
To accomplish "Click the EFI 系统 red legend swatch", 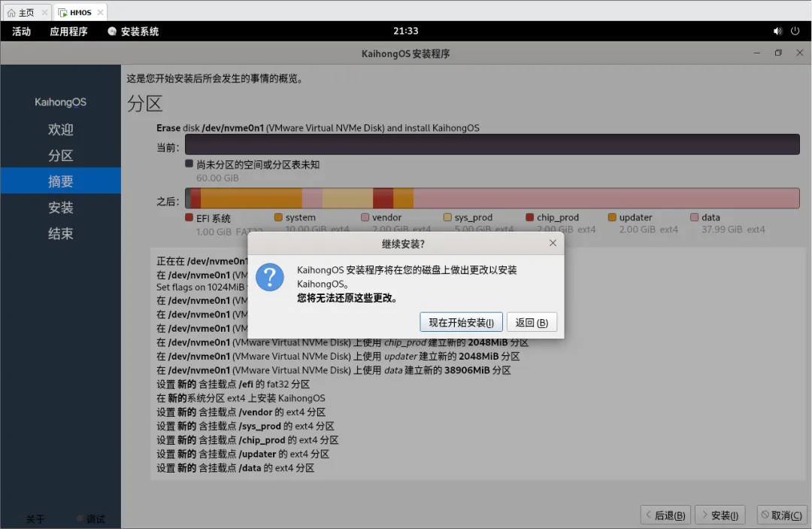I will click(x=189, y=217).
